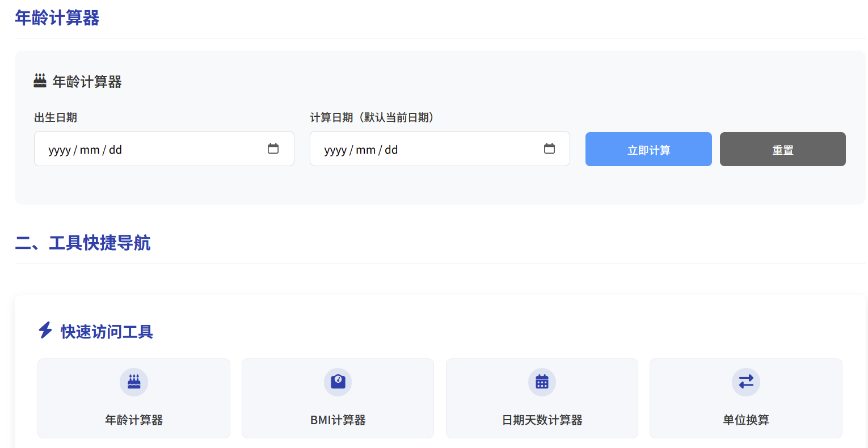This screenshot has width=868, height=448.
Task: Select the BMI计算器 weight scale icon
Action: (x=338, y=382)
